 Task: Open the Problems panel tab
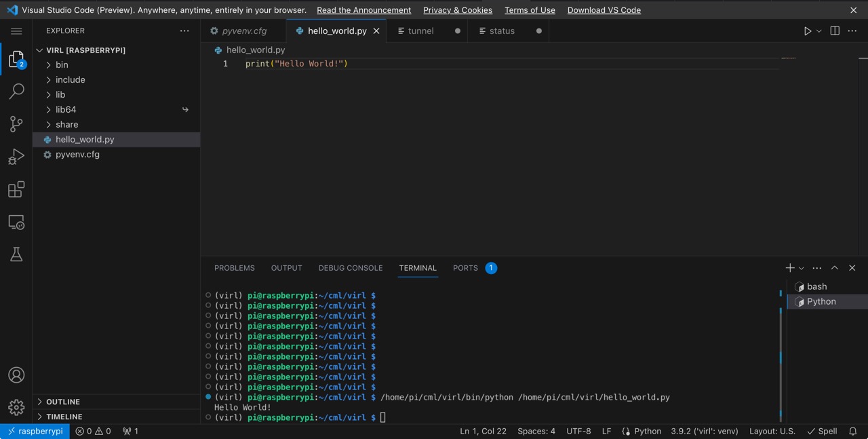click(235, 268)
